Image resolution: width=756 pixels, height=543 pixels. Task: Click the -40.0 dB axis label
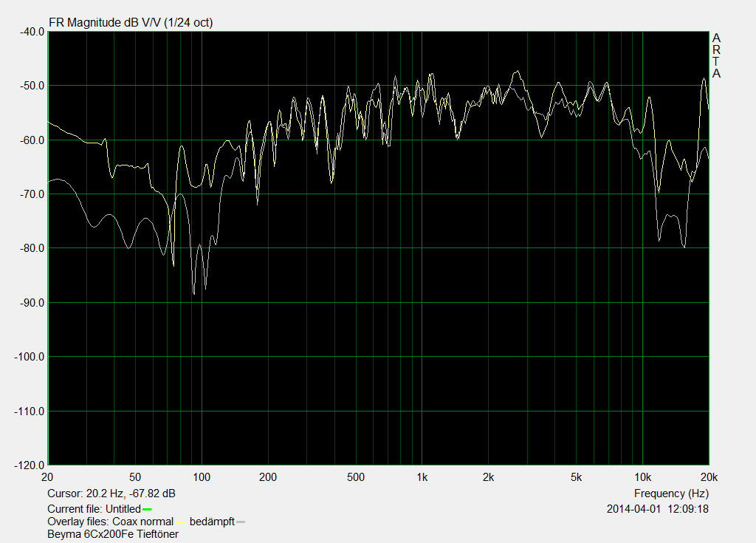click(x=31, y=32)
